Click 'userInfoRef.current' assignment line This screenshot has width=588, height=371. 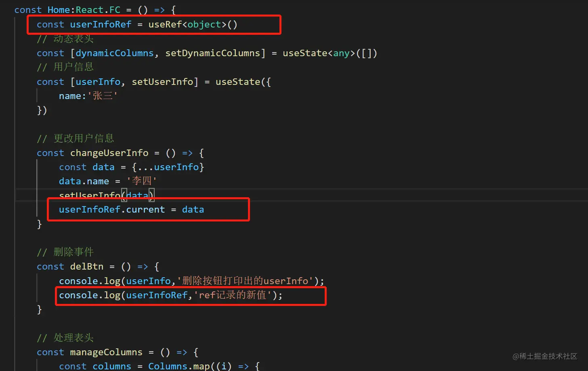click(131, 209)
